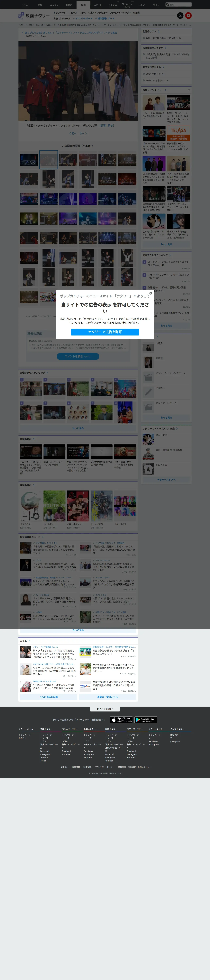Go to previous image with 前へ arrow
The height and width of the screenshot is (980, 210).
(73, 134)
